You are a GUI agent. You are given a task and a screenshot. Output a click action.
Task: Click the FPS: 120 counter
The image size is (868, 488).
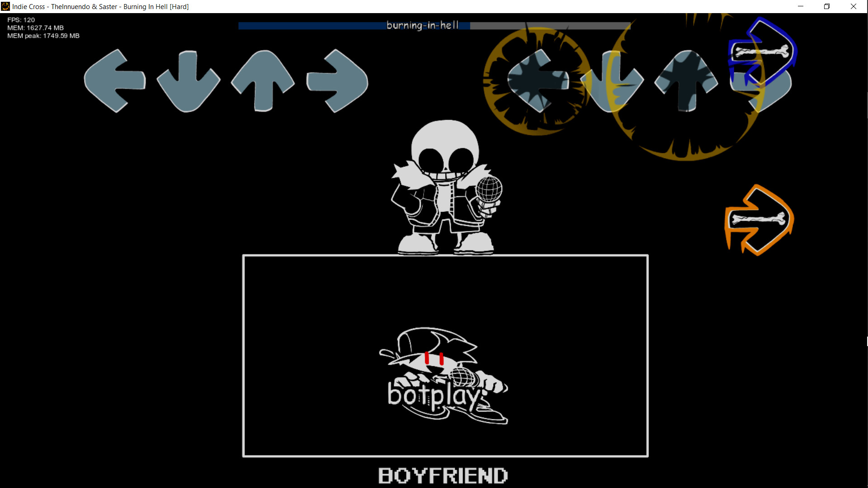(21, 20)
